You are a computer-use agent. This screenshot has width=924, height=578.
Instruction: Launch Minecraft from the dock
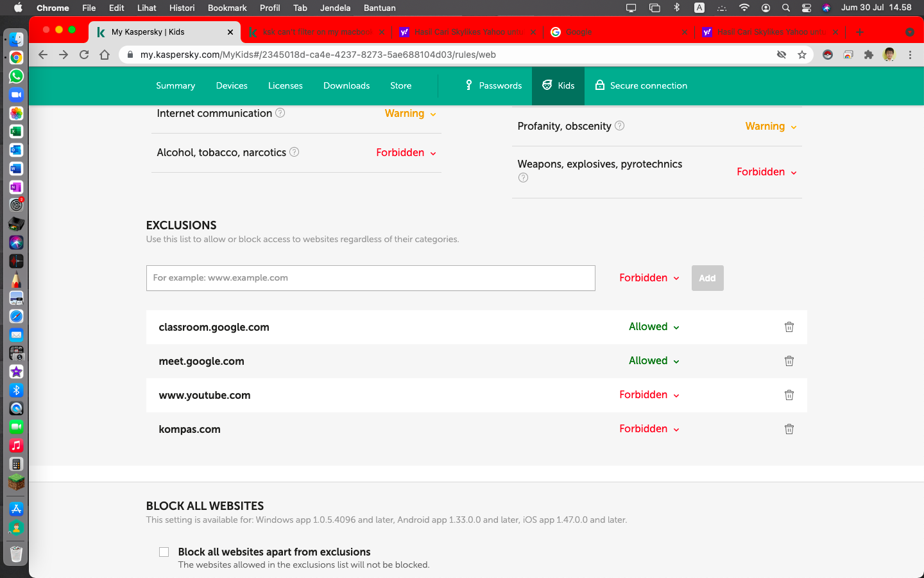(16, 482)
